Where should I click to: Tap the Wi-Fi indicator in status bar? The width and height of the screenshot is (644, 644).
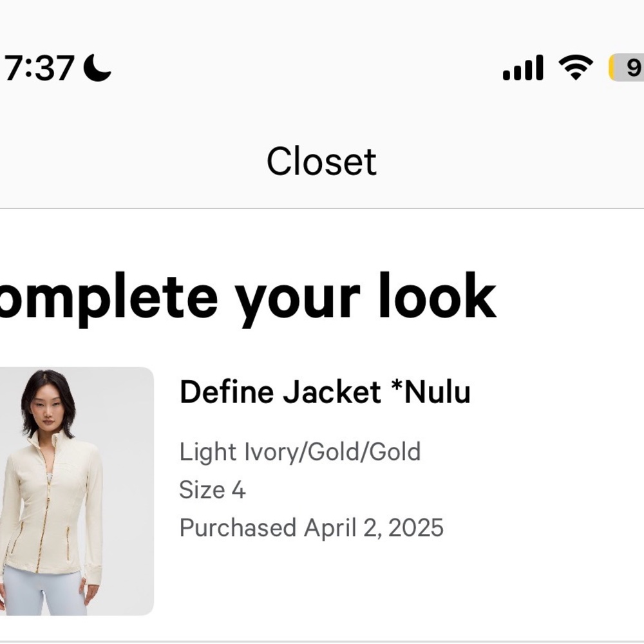[x=575, y=66]
